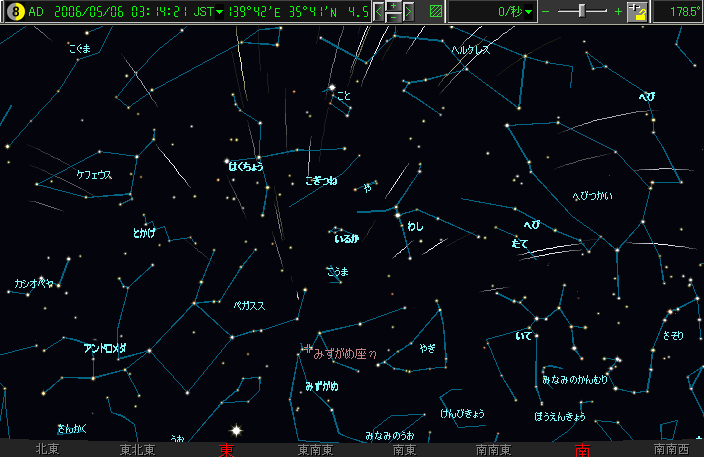This screenshot has width=704, height=457.
Task: Select the red 南 south direction label
Action: pyautogui.click(x=582, y=450)
